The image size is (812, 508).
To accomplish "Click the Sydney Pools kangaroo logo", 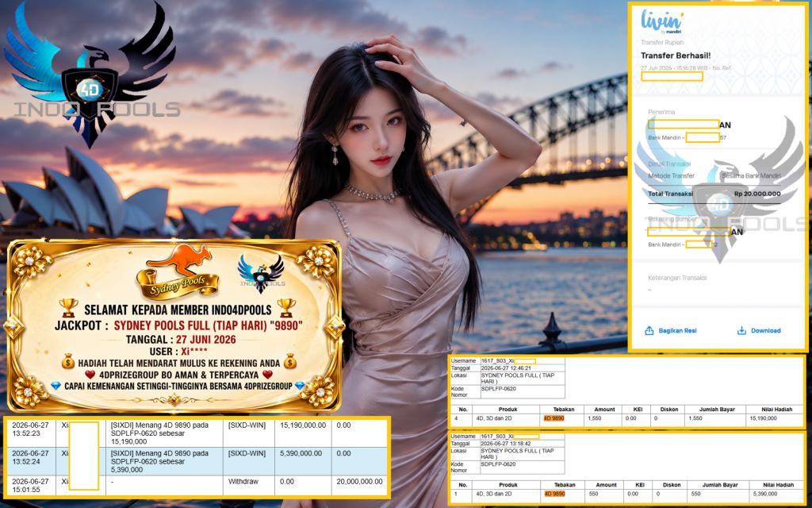I will pyautogui.click(x=178, y=271).
